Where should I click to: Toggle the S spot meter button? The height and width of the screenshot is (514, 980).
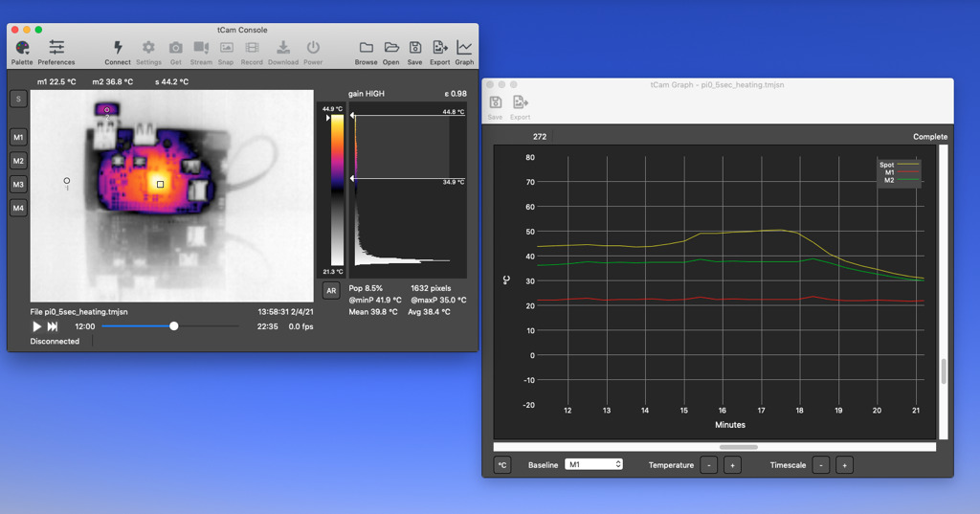pos(18,99)
